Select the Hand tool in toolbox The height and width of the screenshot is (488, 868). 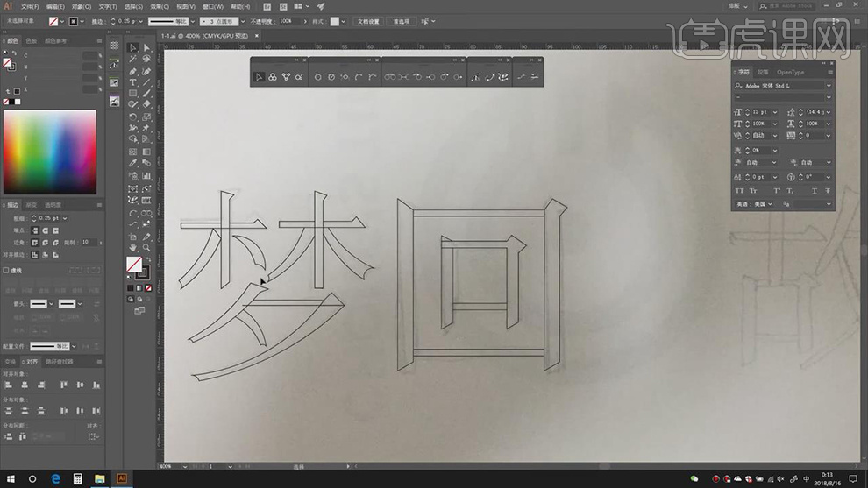(x=133, y=248)
